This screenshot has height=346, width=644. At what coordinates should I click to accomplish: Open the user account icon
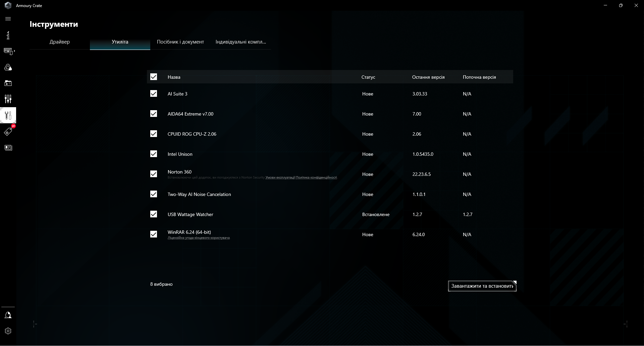click(8, 315)
